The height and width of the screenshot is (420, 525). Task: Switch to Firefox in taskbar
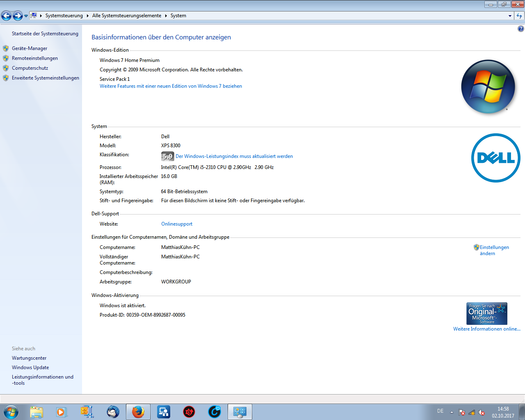[138, 412]
